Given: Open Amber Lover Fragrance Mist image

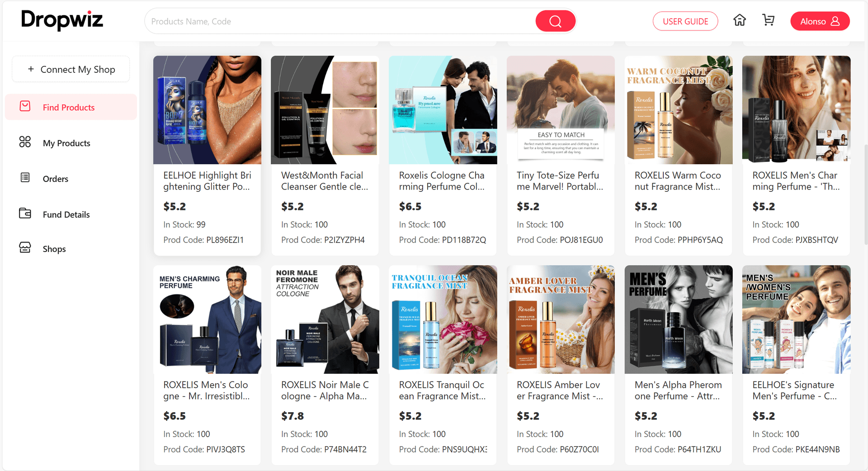Looking at the screenshot, I should (561, 319).
